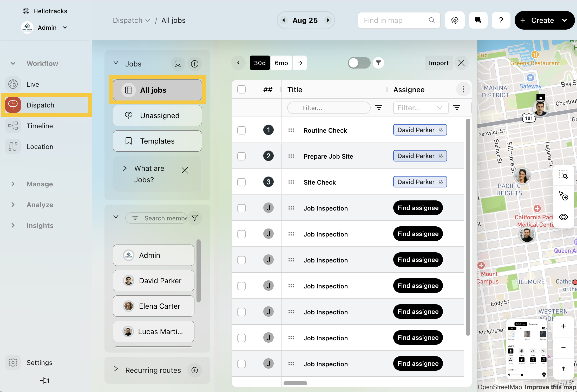
Task: Open the AI assistant icon button
Action: coord(455,20)
